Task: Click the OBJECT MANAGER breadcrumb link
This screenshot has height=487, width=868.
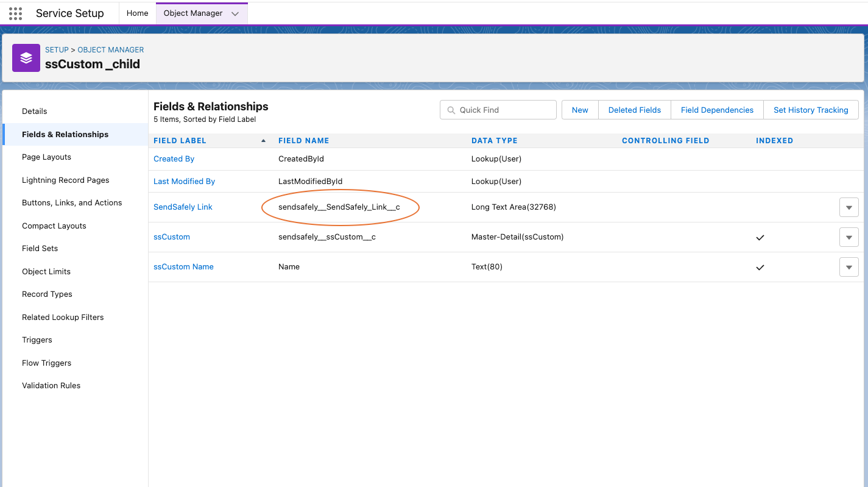Action: tap(111, 50)
